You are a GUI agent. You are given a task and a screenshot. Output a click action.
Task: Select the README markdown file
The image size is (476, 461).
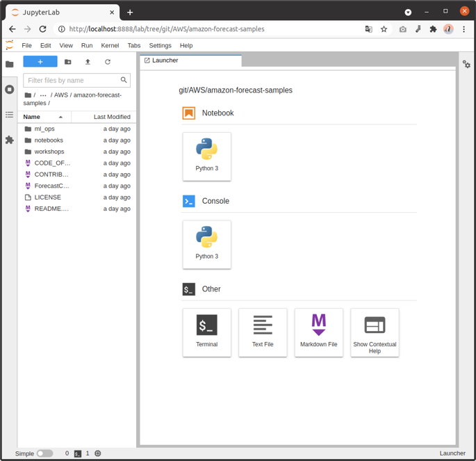(77, 209)
